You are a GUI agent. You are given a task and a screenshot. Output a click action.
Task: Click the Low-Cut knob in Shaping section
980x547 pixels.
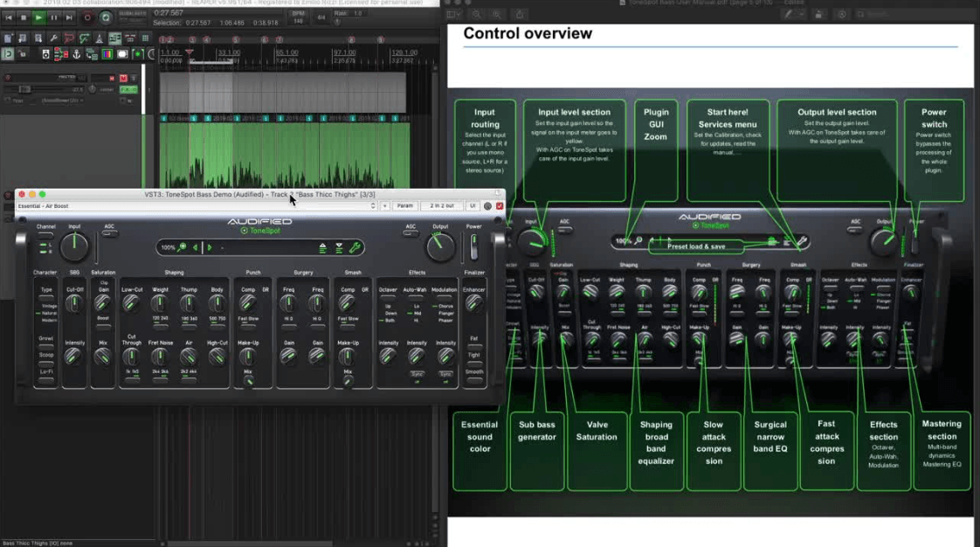(x=131, y=304)
